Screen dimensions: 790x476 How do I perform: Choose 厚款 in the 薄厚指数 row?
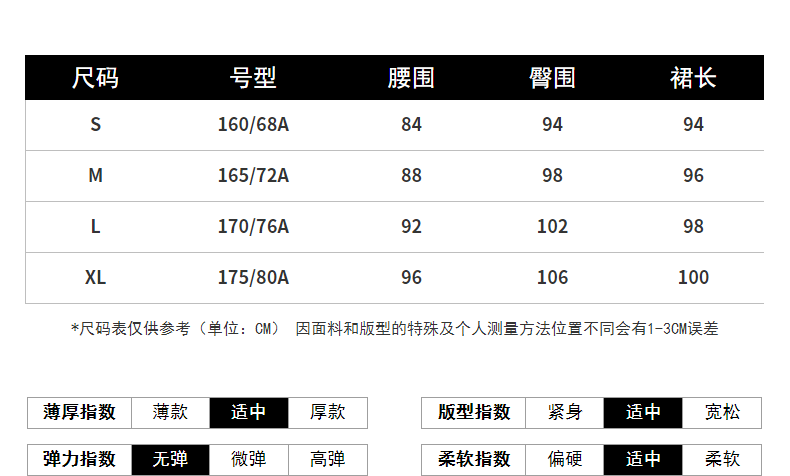pos(327,412)
